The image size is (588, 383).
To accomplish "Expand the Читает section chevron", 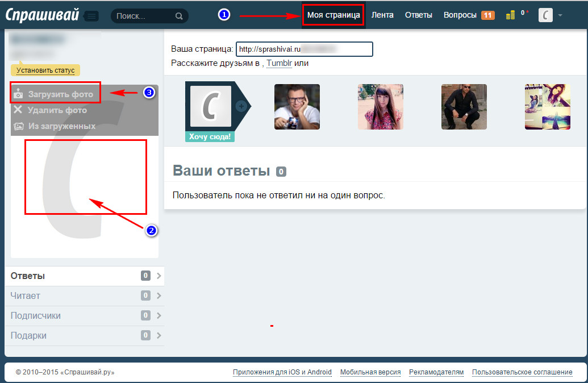I will click(159, 295).
